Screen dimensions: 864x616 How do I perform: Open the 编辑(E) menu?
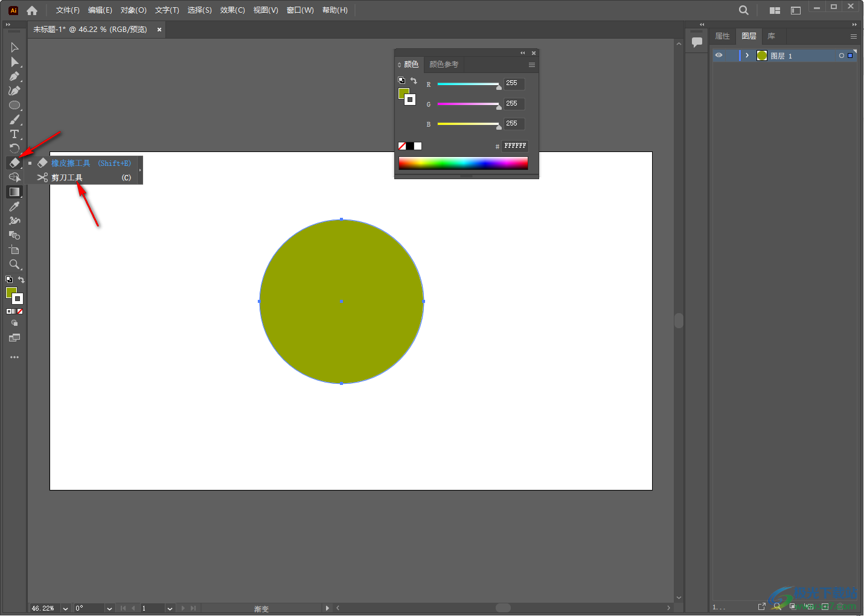100,10
